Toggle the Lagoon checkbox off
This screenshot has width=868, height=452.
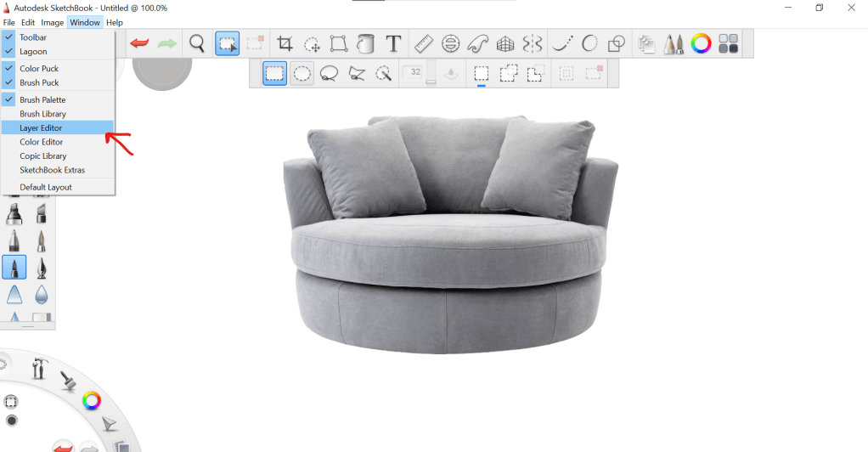coord(33,52)
